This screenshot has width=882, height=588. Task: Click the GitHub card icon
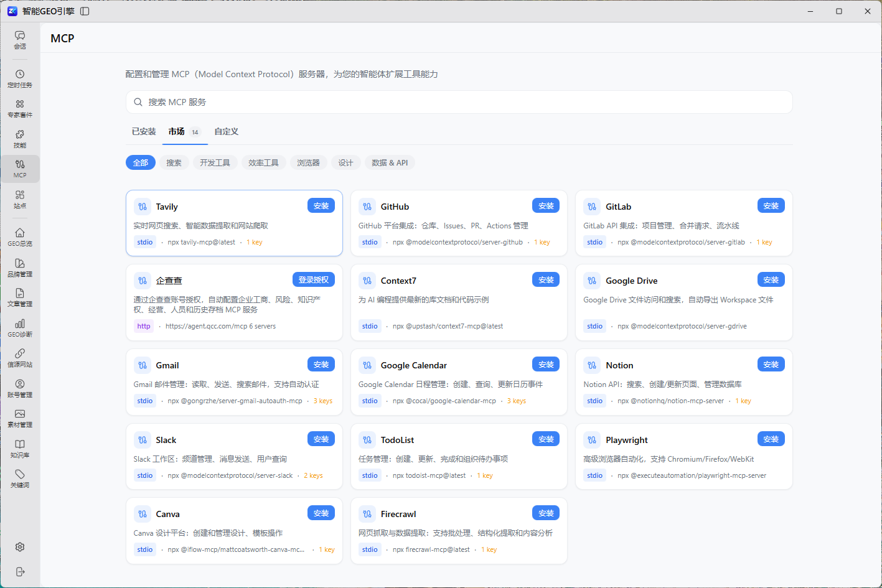click(x=367, y=207)
